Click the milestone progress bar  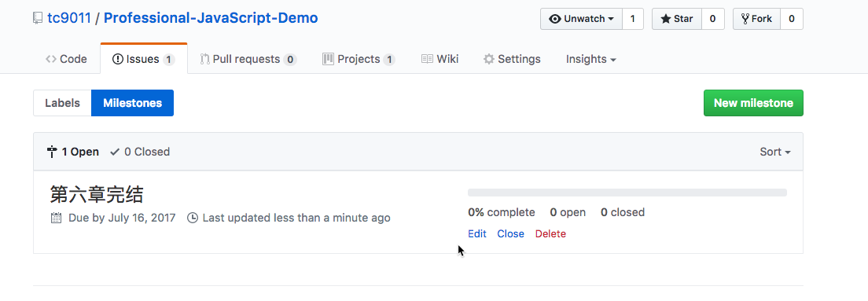point(627,193)
